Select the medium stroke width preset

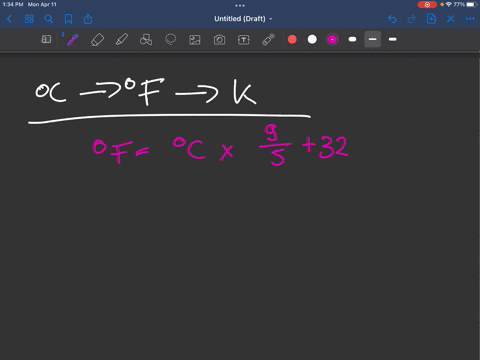pos(393,39)
